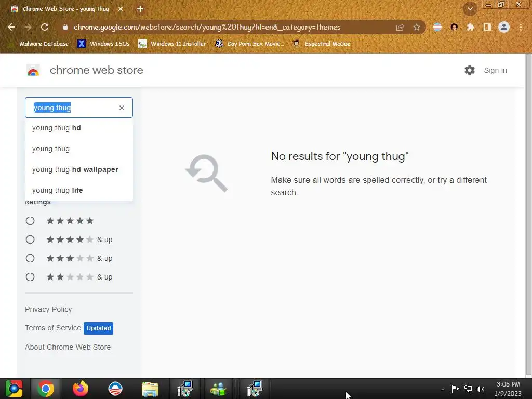Open the volume speaker tray icon

[x=481, y=389]
